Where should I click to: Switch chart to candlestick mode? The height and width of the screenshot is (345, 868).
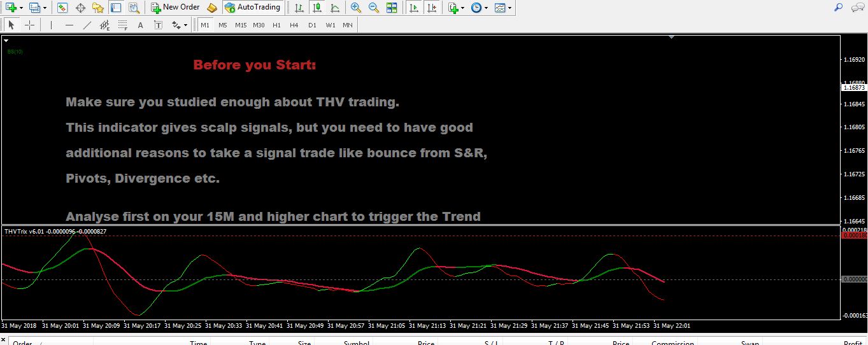point(317,8)
